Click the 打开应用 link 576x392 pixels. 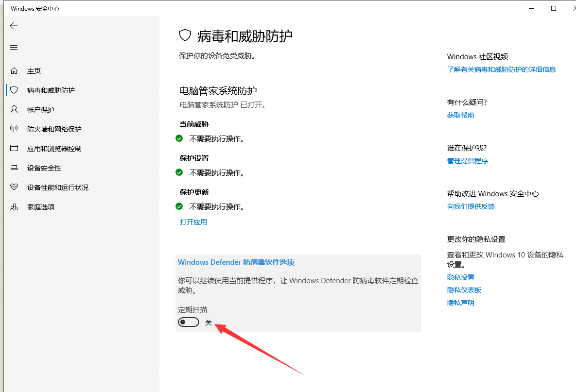[x=193, y=222]
